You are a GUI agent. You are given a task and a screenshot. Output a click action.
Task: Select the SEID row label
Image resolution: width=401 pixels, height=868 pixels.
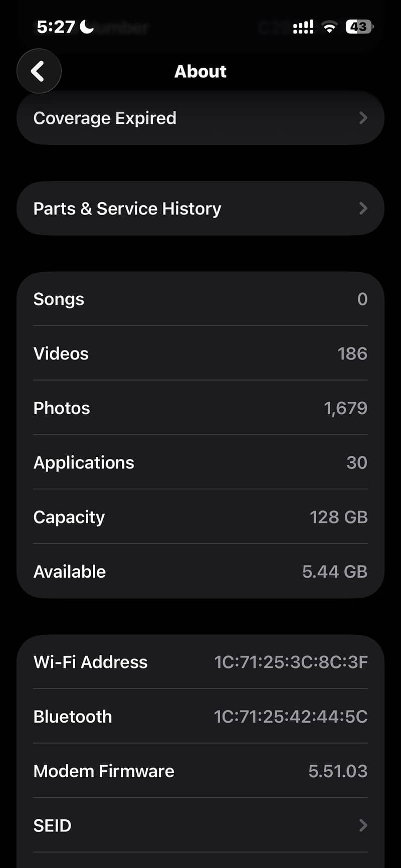(52, 825)
